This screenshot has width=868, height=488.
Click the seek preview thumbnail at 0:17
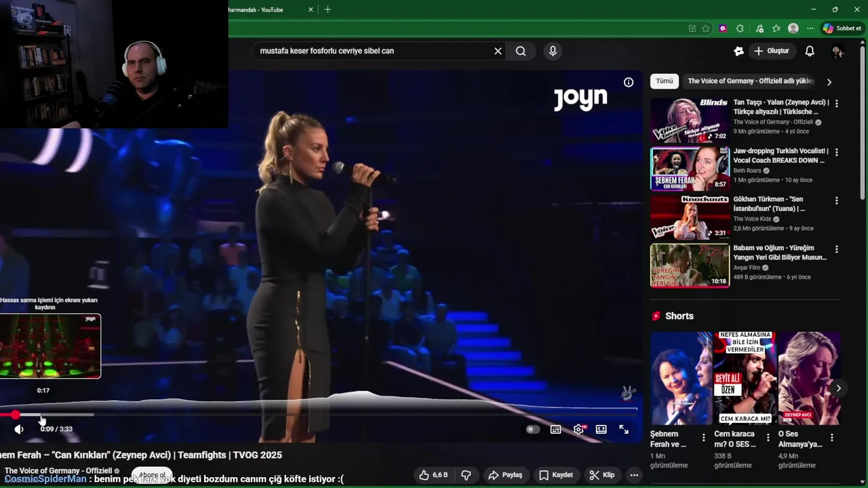click(x=50, y=346)
